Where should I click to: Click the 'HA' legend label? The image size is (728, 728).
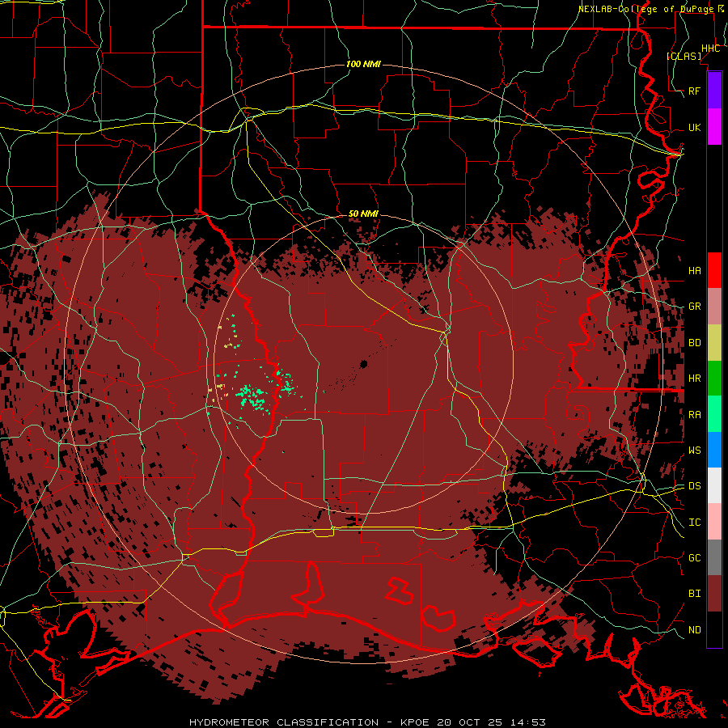[x=694, y=270]
